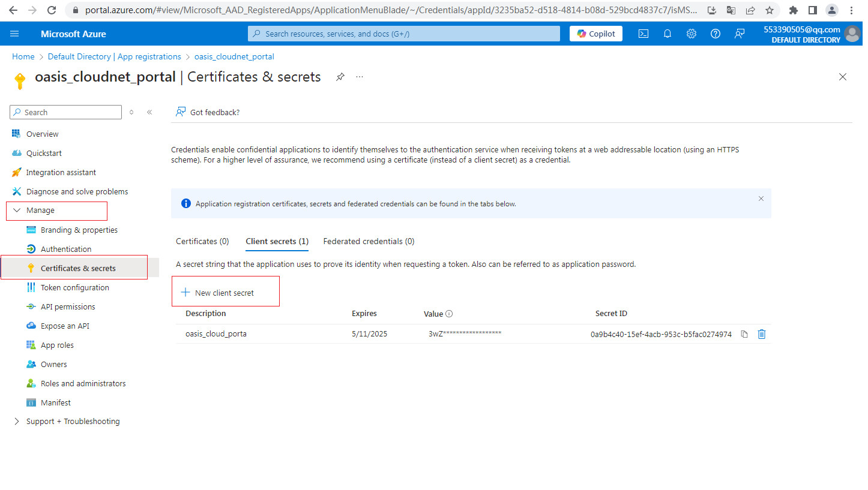This screenshot has height=490, width=868.
Task: Open the account avatar menu
Action: click(852, 34)
